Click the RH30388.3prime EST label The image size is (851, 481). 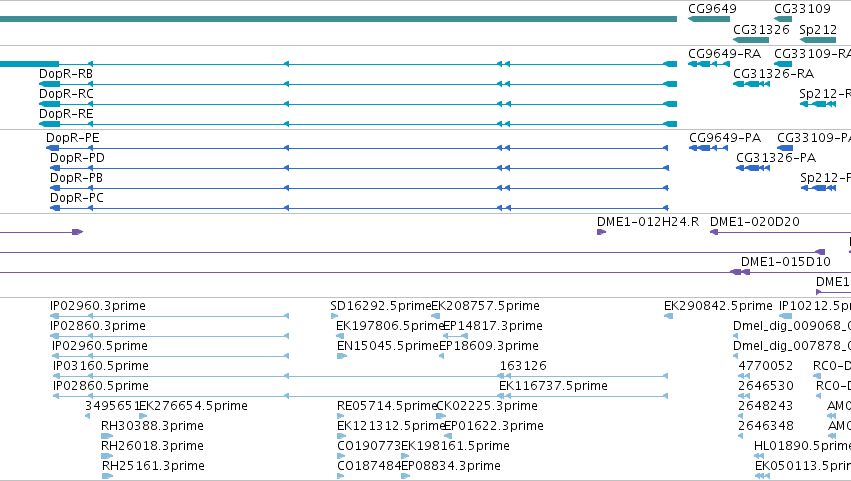click(152, 426)
